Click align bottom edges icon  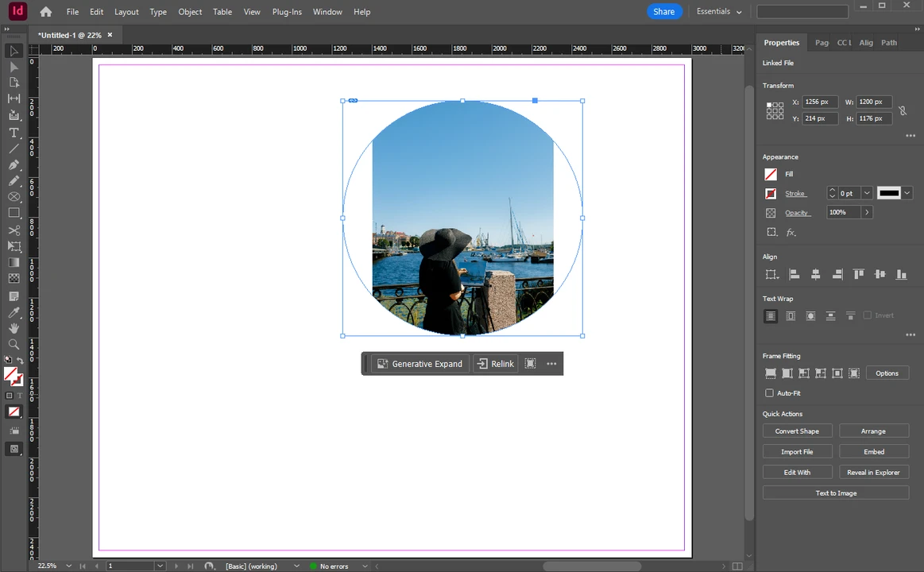(901, 274)
